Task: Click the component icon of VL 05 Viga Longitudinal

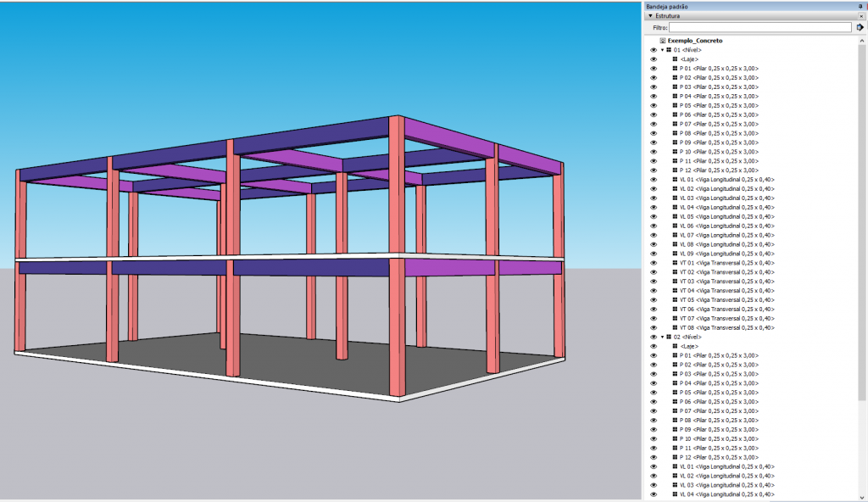Action: 675,216
